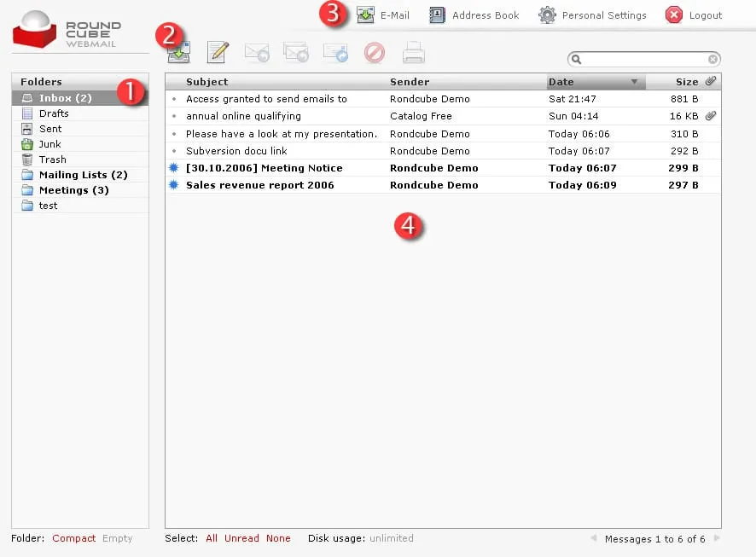Reply to all recipients
Screen dimensions: 756x557
(296, 52)
